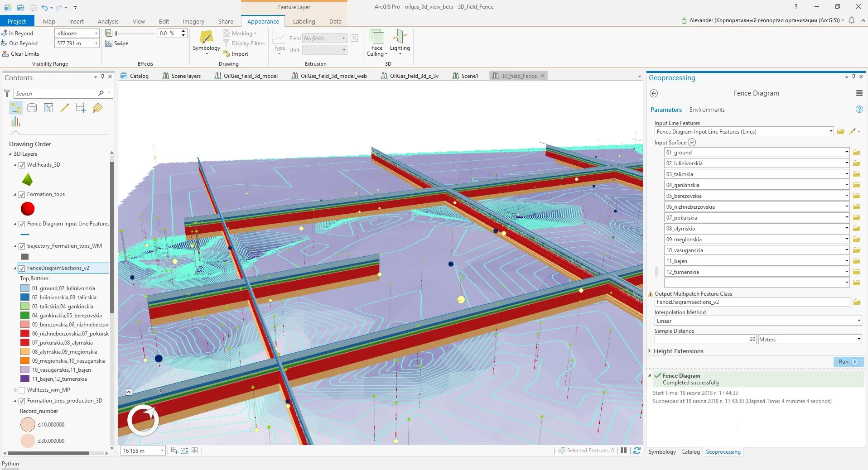This screenshot has height=470, width=868.
Task: Click the on-screen navigator compass in scene
Action: [143, 420]
